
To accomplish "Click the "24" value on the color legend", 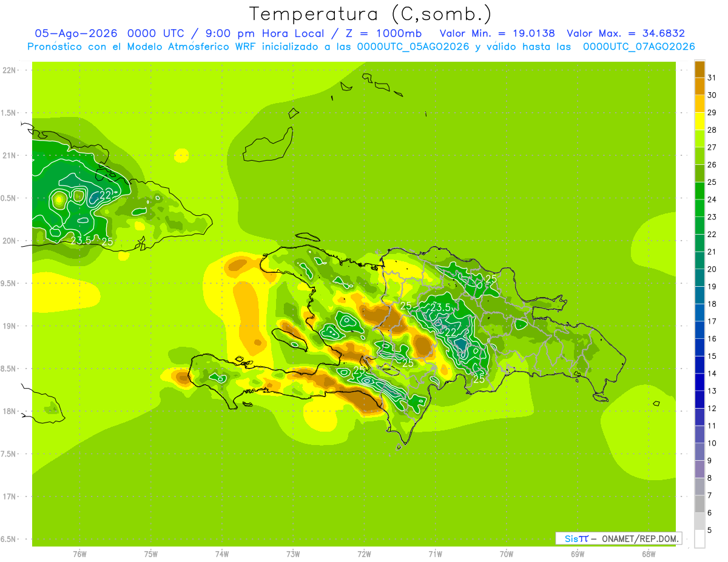I will coord(712,199).
